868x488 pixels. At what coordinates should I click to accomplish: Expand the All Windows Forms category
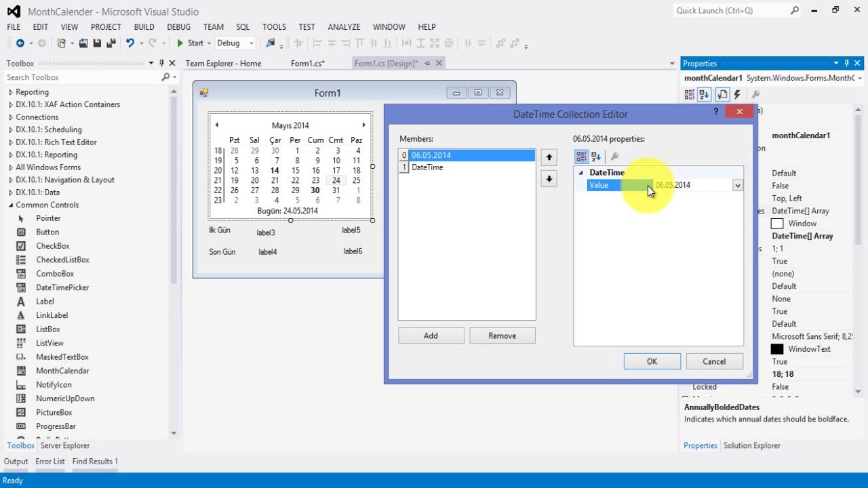pyautogui.click(x=10, y=167)
